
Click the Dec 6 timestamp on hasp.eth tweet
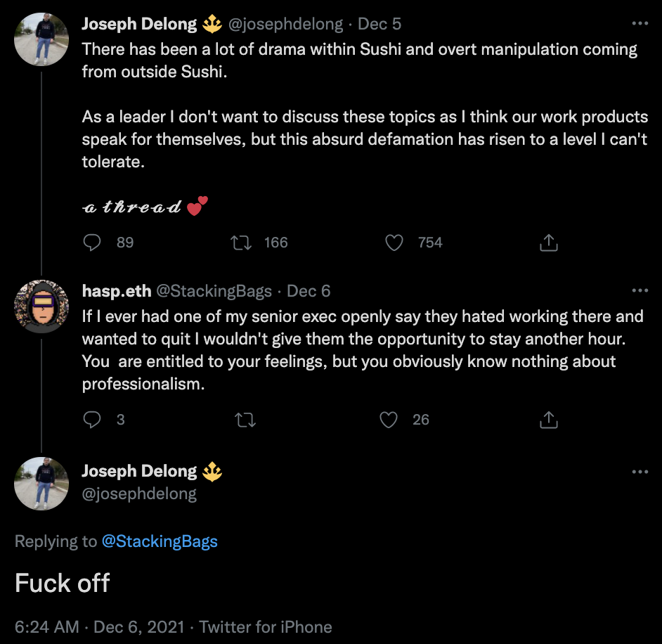pos(309,291)
